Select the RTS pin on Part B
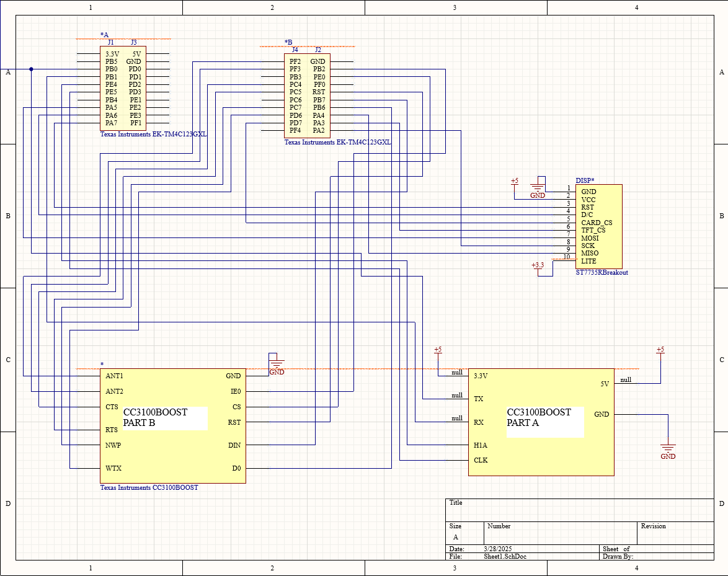This screenshot has height=576, width=728. point(112,430)
